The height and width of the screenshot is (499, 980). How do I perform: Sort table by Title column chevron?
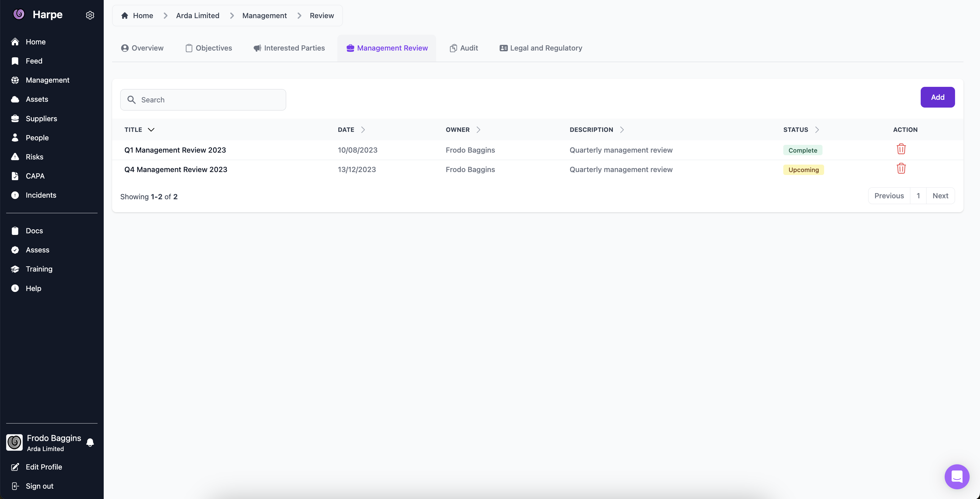(151, 130)
